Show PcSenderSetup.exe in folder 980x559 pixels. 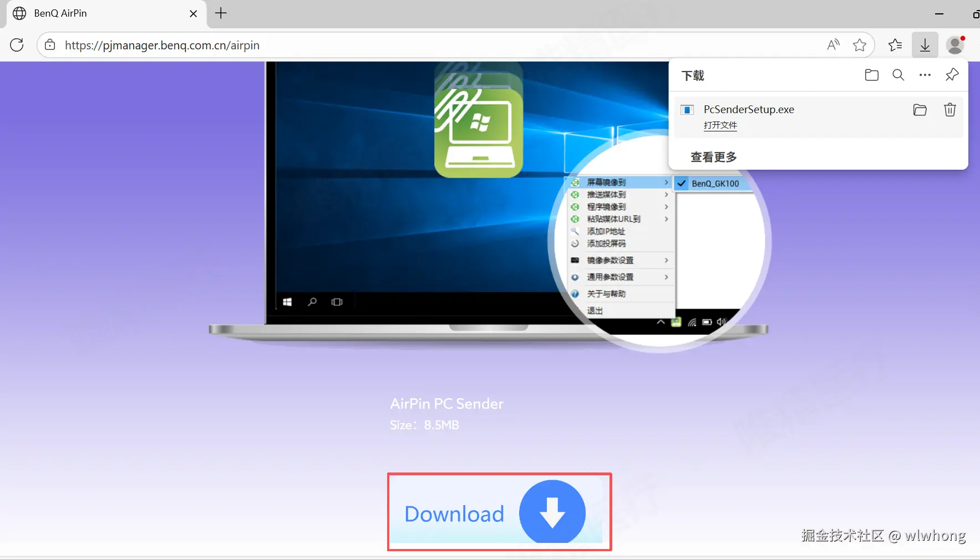coord(920,110)
